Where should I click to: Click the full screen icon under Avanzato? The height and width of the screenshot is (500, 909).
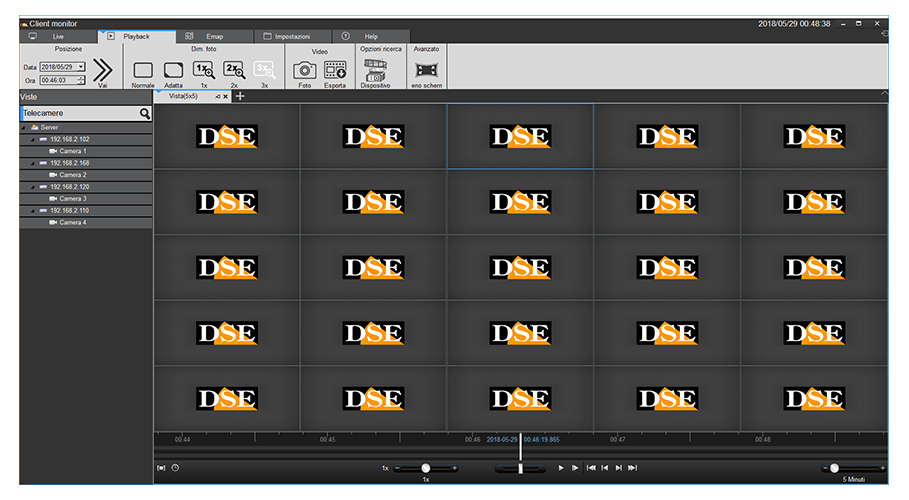point(427,70)
